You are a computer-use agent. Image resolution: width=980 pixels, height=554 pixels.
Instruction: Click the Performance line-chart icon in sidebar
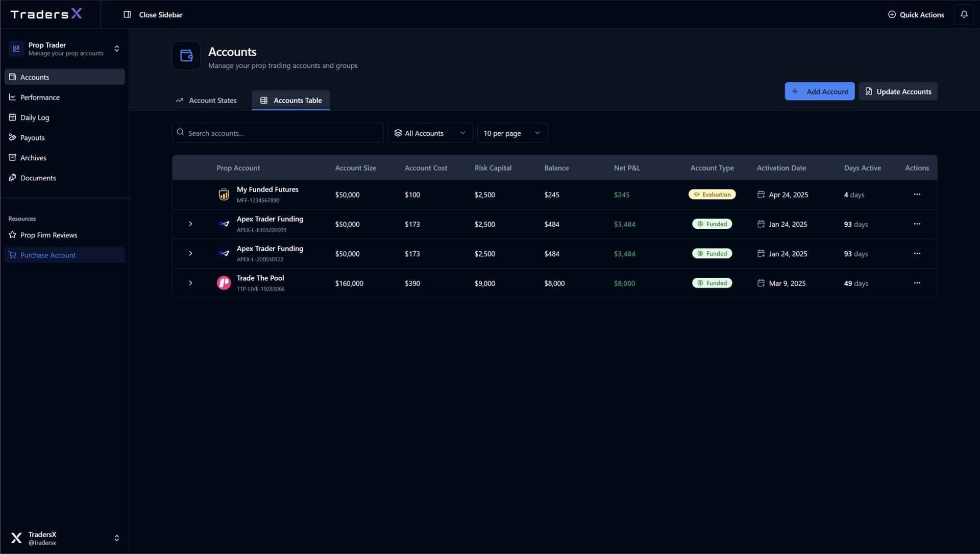(x=12, y=97)
